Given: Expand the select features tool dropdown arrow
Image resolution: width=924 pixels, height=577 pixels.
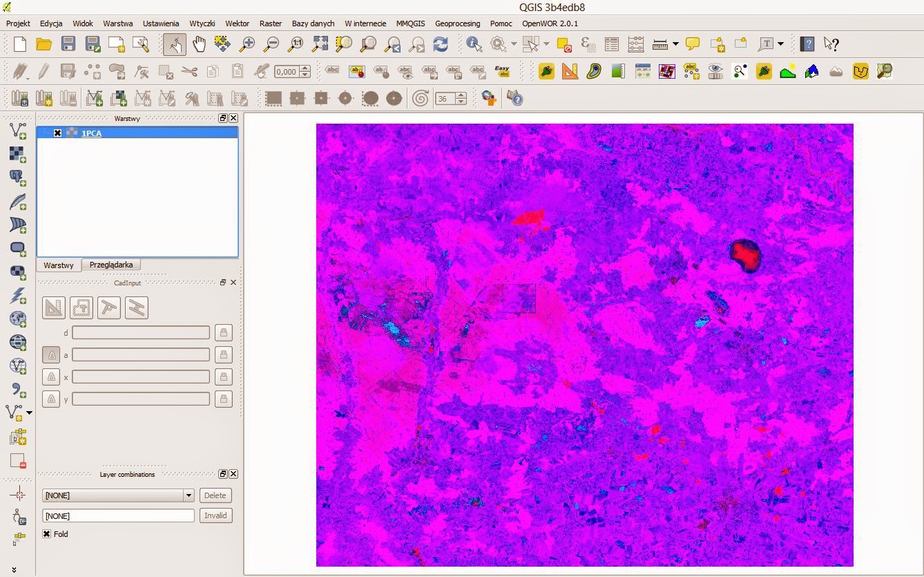Looking at the screenshot, I should click(x=546, y=45).
